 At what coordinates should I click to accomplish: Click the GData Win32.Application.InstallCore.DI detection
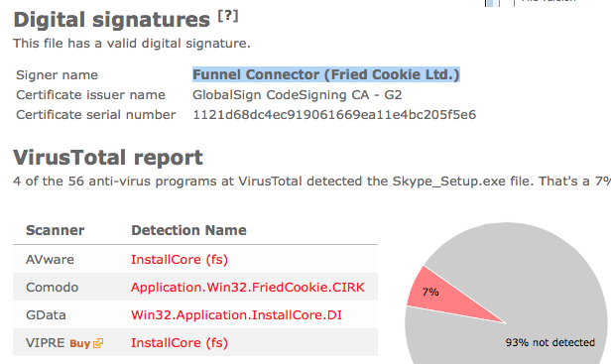pos(236,314)
